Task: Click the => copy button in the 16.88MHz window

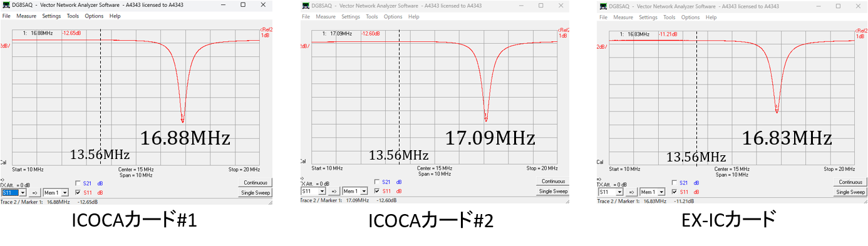Action: (x=35, y=192)
